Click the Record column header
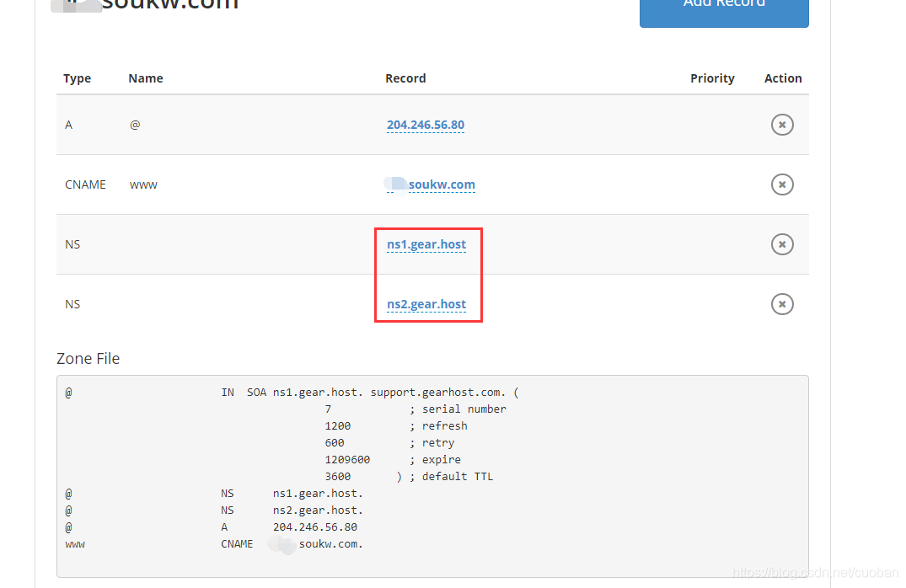This screenshot has height=588, width=906. point(405,78)
